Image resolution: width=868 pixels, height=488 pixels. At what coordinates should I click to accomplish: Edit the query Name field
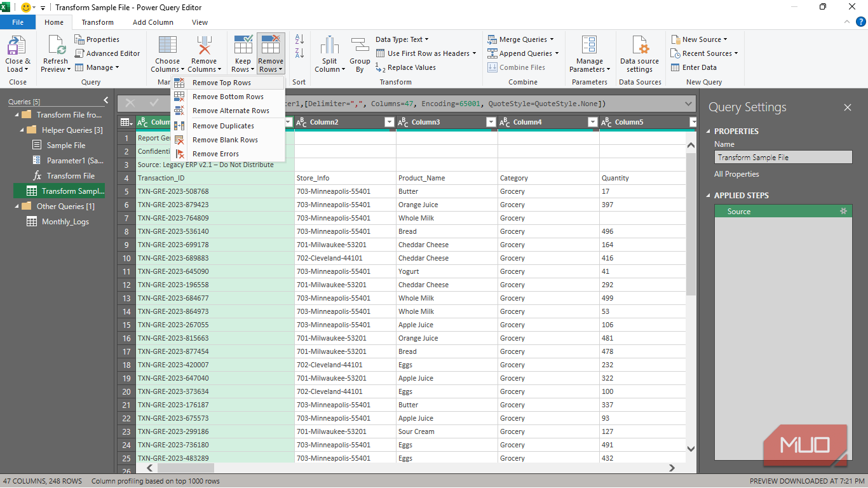tap(783, 158)
